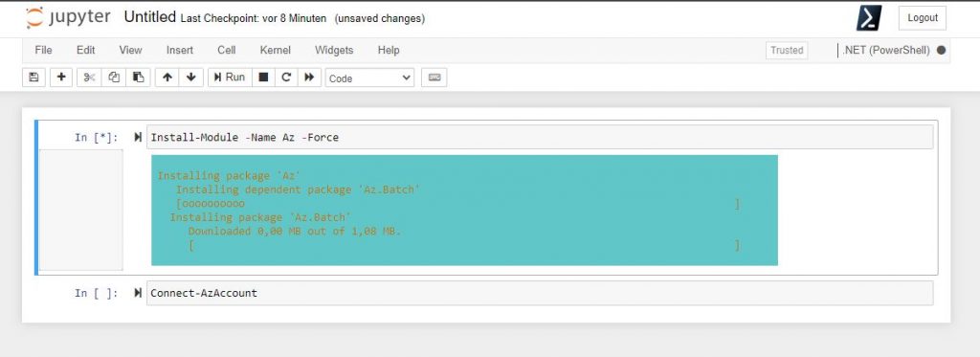The width and height of the screenshot is (980, 357).
Task: Open the Widgets menu
Action: 334,50
